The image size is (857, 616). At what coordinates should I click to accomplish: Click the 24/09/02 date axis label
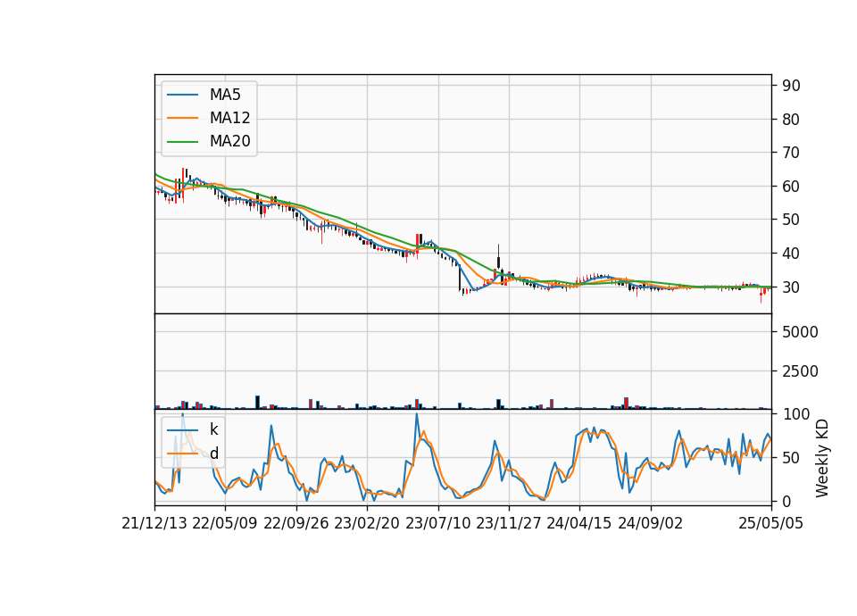point(651,523)
